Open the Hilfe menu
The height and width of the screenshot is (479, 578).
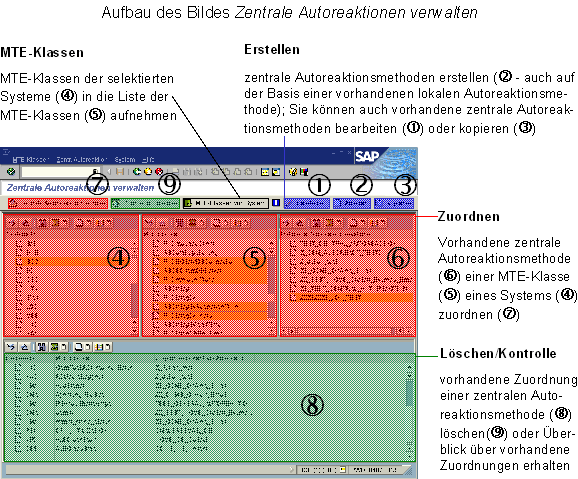tap(148, 160)
